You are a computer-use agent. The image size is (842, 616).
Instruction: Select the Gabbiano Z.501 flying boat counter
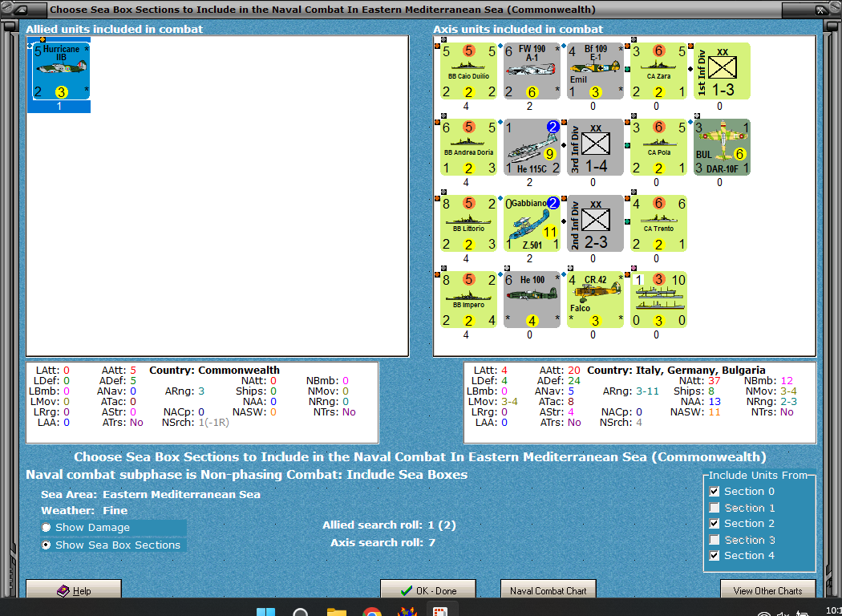point(532,224)
